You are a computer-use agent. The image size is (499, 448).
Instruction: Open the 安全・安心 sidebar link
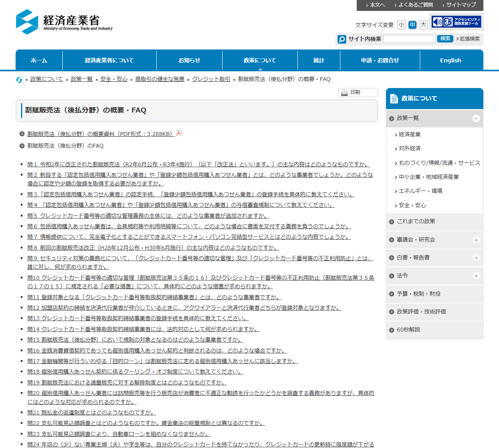[412, 205]
